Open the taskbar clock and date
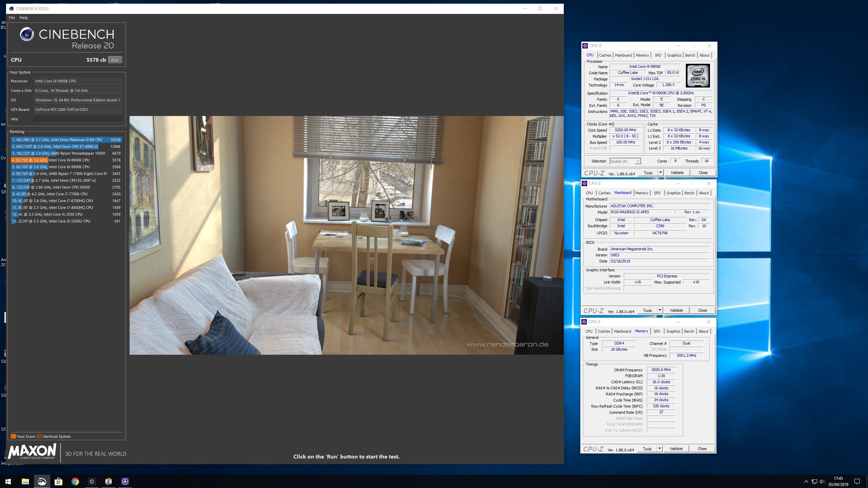Screen dimensions: 868x488 [x=838, y=482]
